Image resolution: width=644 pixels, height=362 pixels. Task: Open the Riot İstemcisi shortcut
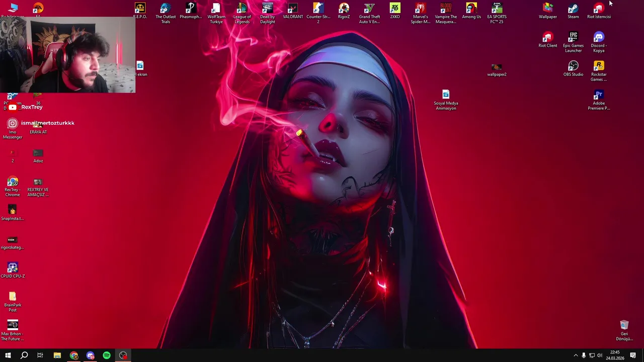point(599,11)
